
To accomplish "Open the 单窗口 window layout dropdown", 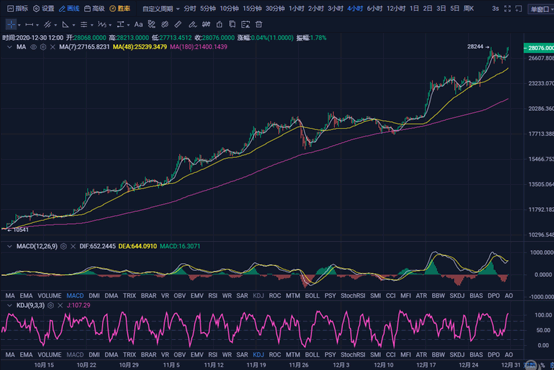I will point(542,9).
